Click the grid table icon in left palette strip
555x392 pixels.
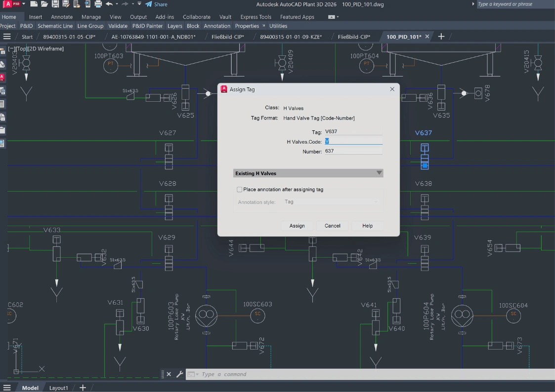pyautogui.click(x=2, y=104)
